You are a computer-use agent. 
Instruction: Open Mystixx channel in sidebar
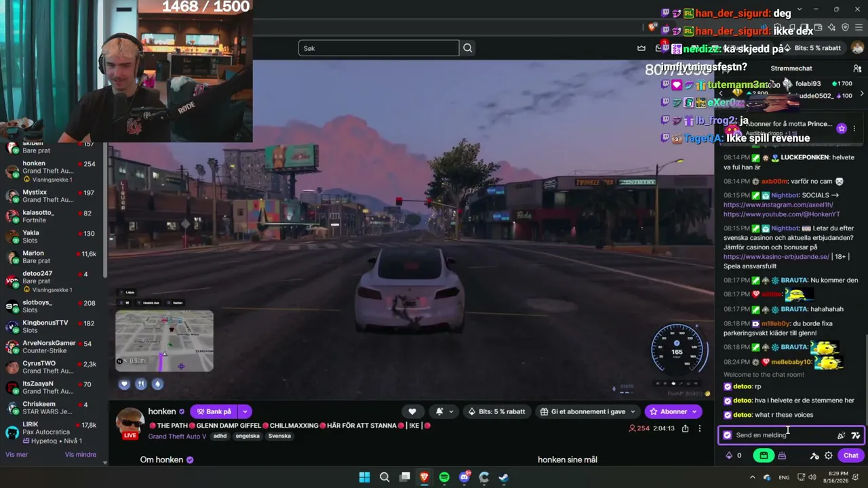[53, 197]
